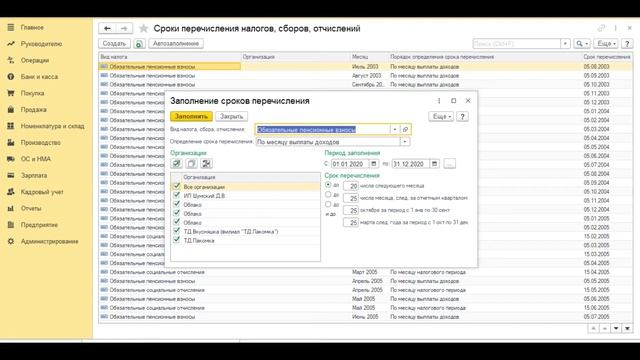The image size is (640, 360).
Task: Open the dialog's Еще dropdown
Action: (441, 117)
